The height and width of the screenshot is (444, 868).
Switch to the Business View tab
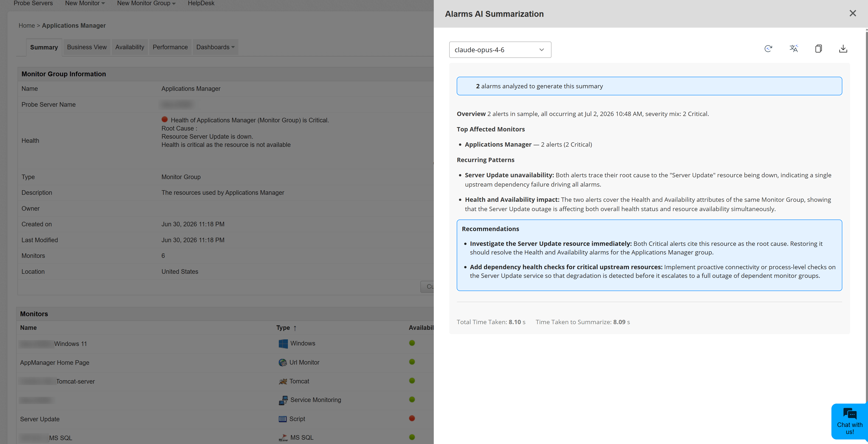click(x=87, y=47)
